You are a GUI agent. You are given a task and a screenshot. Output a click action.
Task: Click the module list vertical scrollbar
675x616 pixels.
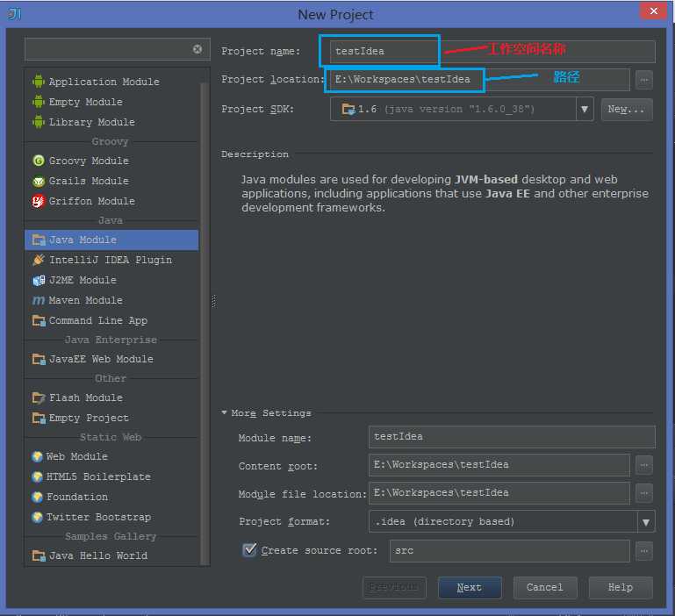205,323
